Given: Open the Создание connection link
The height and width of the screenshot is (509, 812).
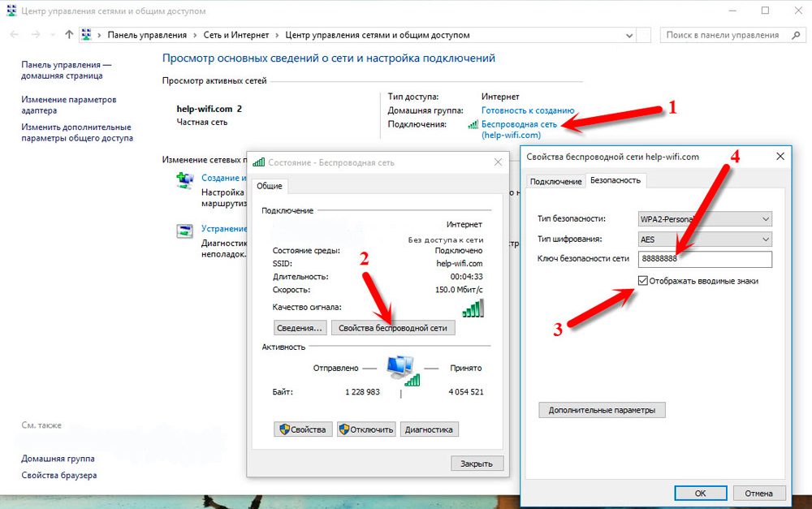Looking at the screenshot, I should click(224, 178).
